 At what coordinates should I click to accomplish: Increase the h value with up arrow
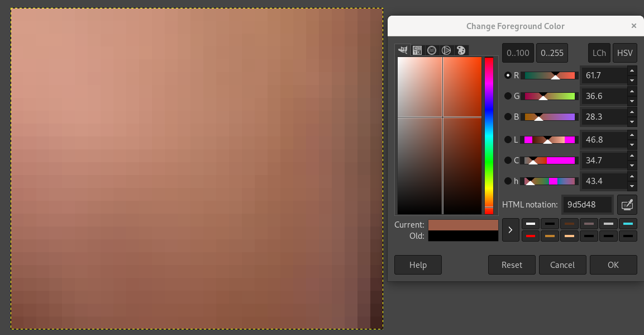point(632,176)
